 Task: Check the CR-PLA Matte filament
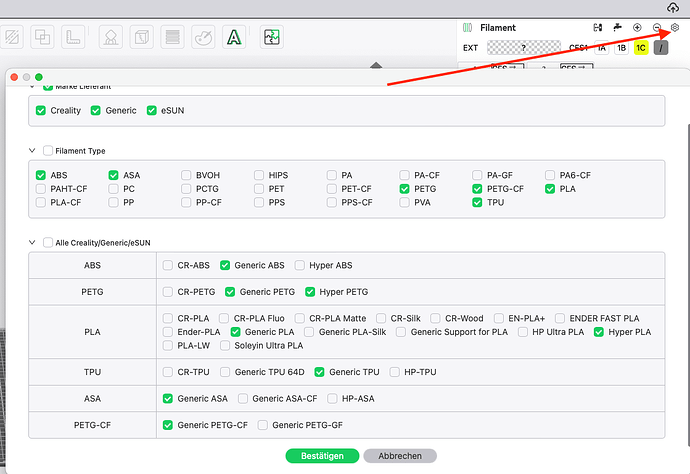(x=300, y=318)
